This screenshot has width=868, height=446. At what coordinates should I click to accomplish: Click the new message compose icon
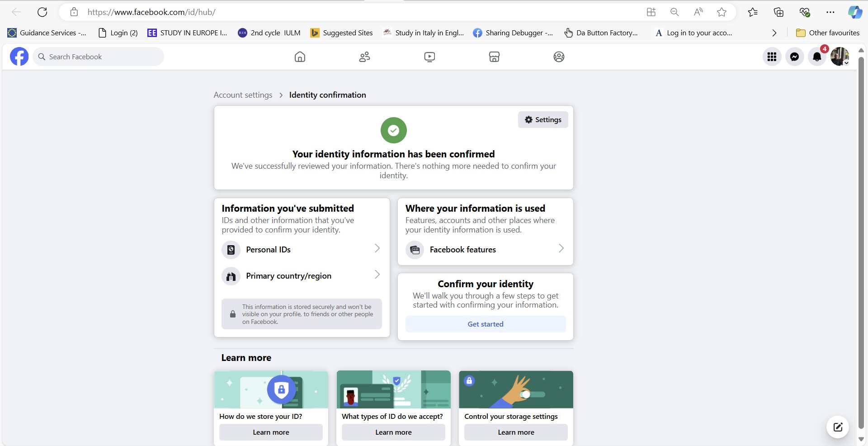838,427
